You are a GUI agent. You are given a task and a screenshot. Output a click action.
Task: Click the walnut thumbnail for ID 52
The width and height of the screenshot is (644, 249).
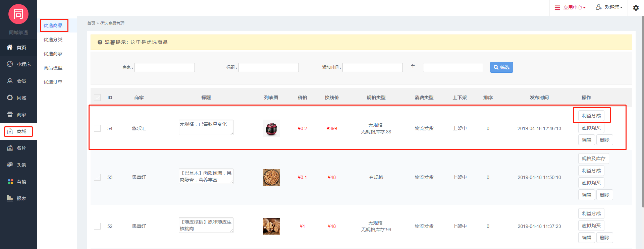tap(271, 226)
